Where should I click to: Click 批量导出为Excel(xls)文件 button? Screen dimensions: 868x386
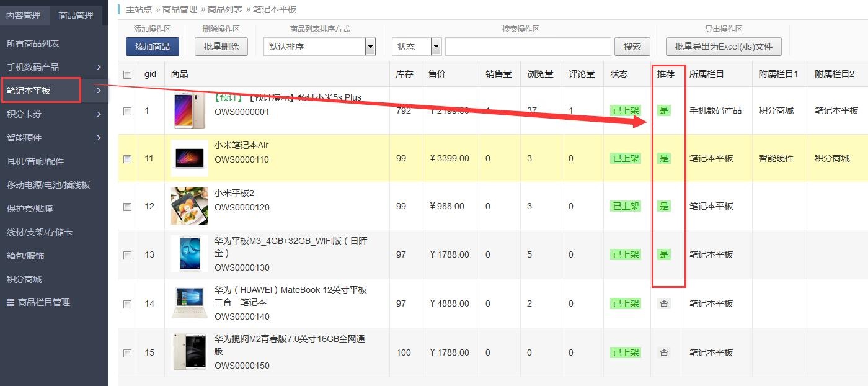point(724,47)
